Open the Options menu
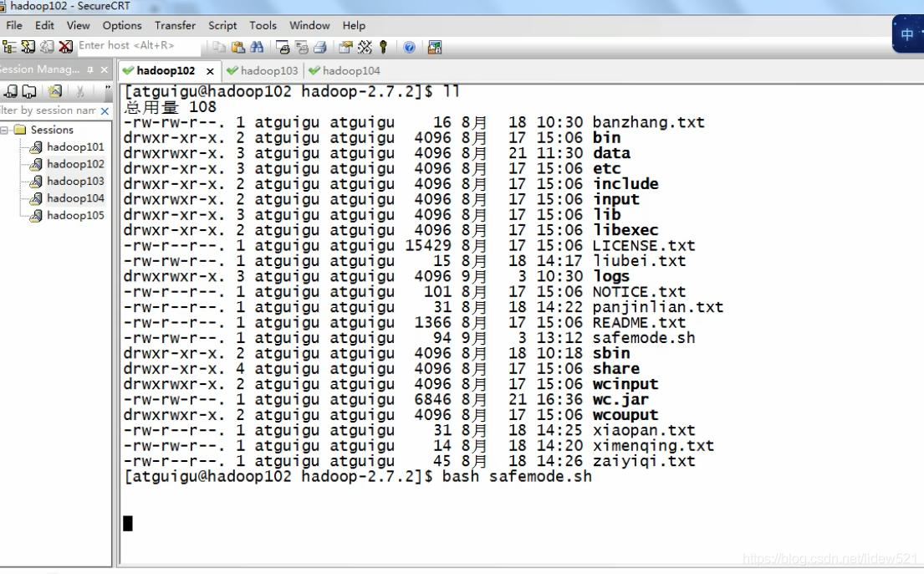This screenshot has width=924, height=574. (122, 25)
